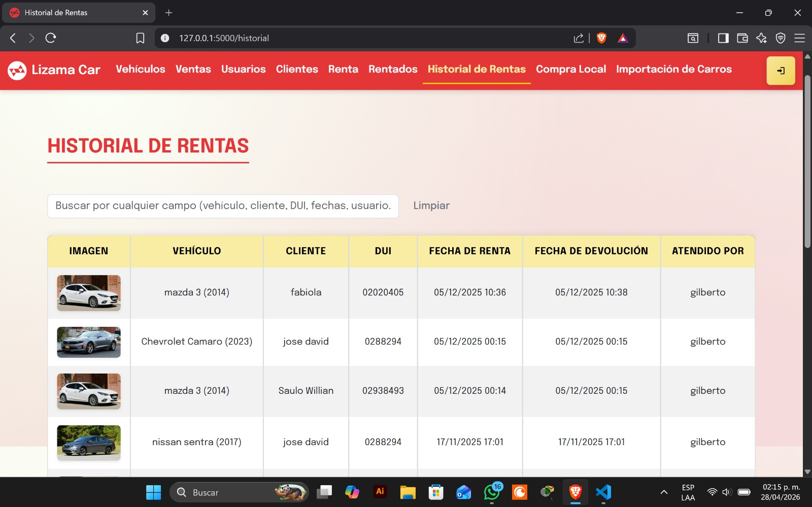
Task: Open WhatsApp from taskbar
Action: 491,492
